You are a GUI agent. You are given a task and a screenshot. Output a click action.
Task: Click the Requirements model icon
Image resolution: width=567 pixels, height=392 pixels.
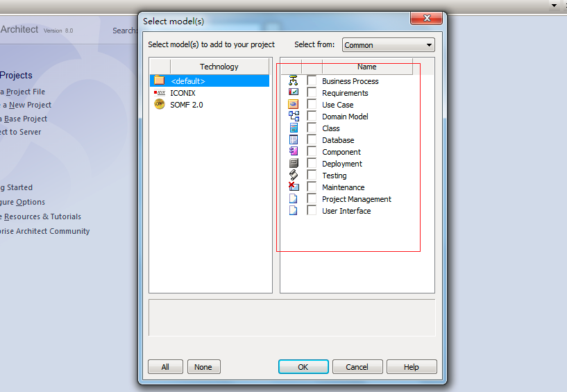294,92
